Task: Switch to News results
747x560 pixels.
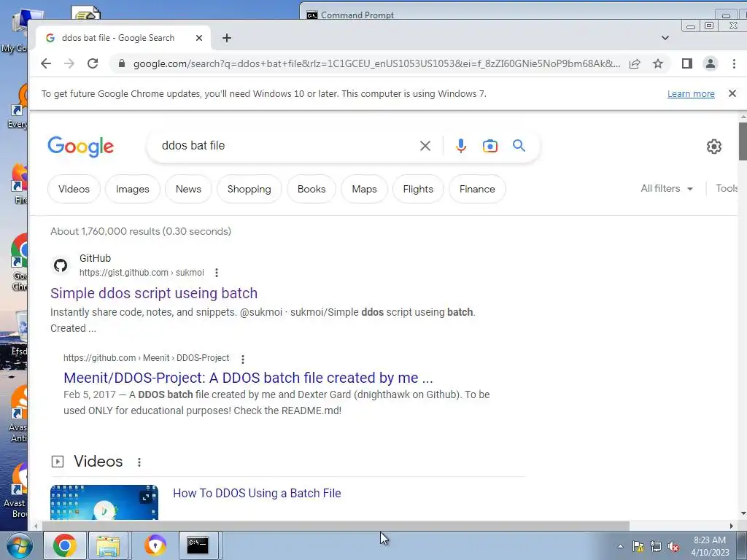Action: [x=188, y=189]
